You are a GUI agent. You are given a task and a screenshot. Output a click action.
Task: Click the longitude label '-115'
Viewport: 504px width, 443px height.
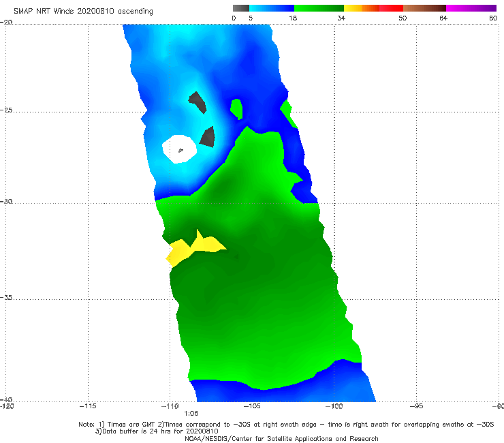pyautogui.click(x=88, y=406)
